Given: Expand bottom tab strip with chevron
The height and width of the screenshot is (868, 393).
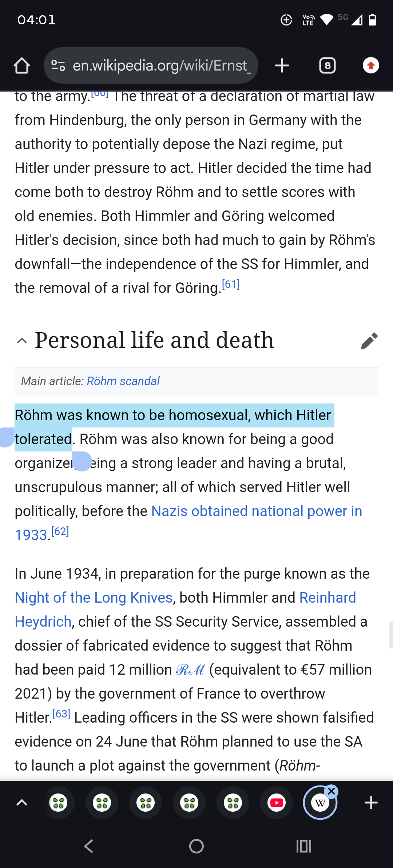Looking at the screenshot, I should pyautogui.click(x=22, y=803).
